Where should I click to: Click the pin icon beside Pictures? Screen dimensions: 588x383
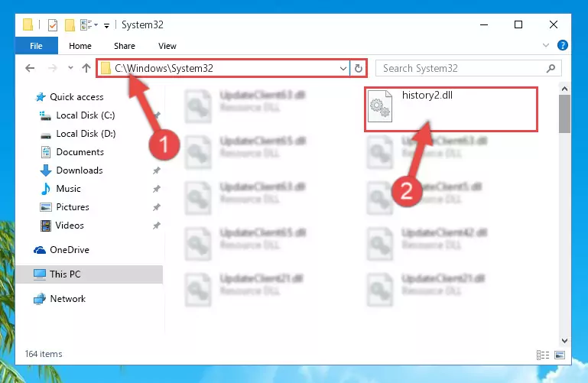(x=157, y=207)
